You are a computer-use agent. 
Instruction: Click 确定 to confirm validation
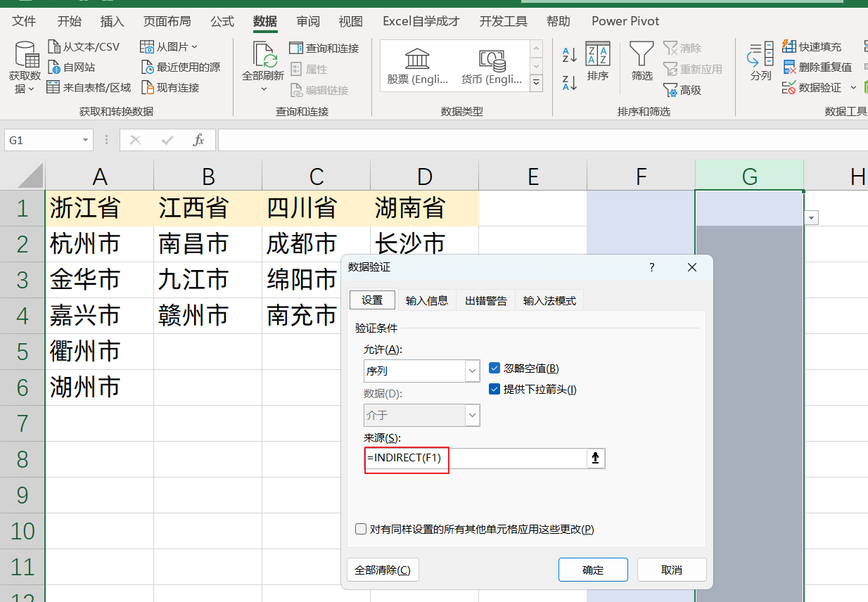click(593, 570)
